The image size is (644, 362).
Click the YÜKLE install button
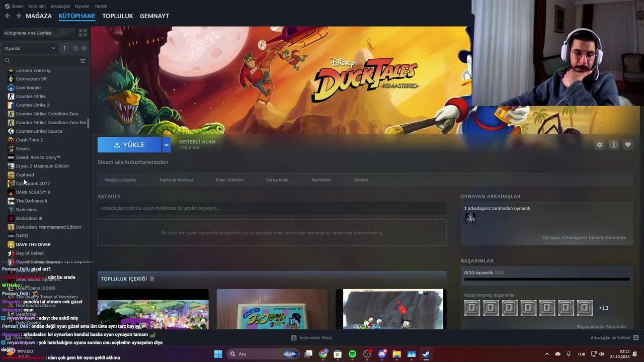tap(129, 145)
